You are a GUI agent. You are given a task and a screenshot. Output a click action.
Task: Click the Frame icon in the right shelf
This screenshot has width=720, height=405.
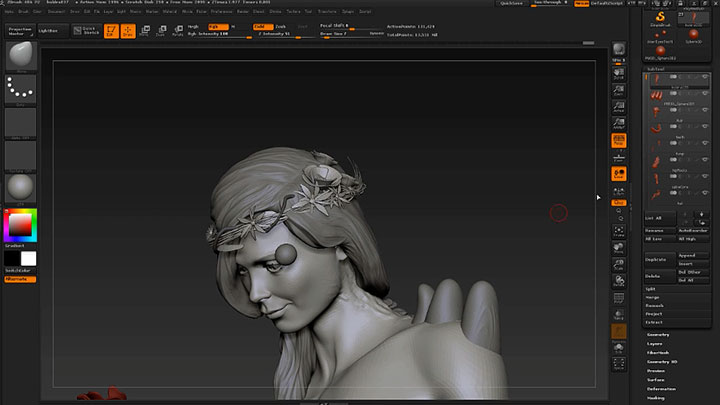pos(619,231)
